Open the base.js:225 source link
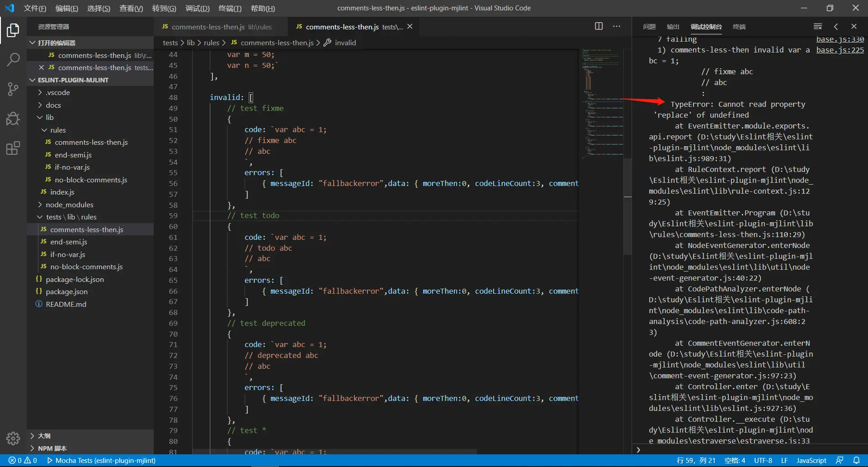Screen dimensions: 868x467 pos(840,50)
